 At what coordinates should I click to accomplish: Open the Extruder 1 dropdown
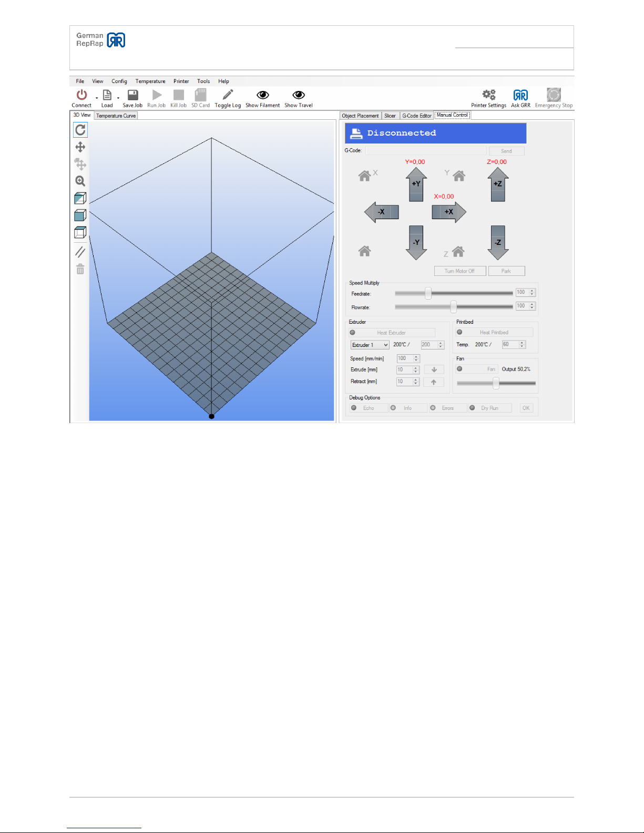point(370,345)
